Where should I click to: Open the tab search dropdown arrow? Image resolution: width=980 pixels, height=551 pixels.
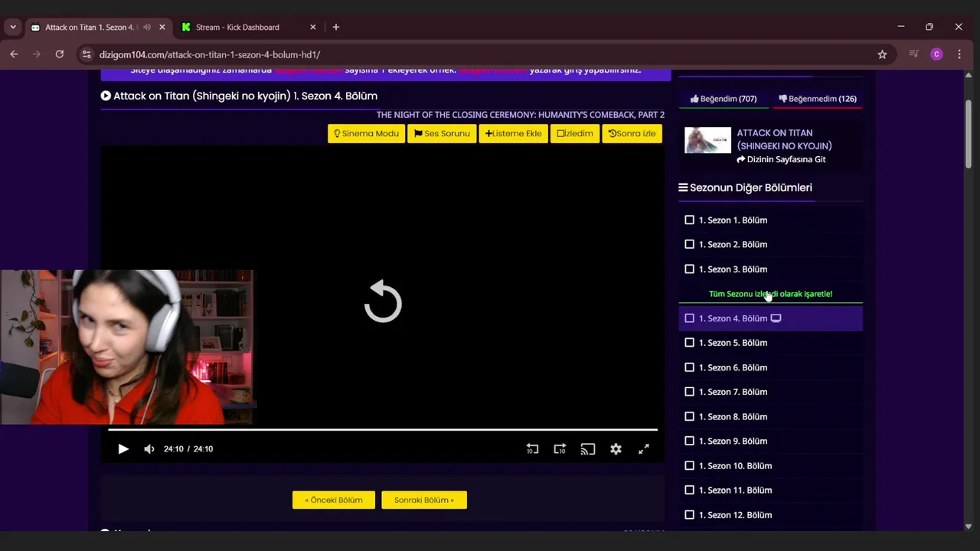13,27
